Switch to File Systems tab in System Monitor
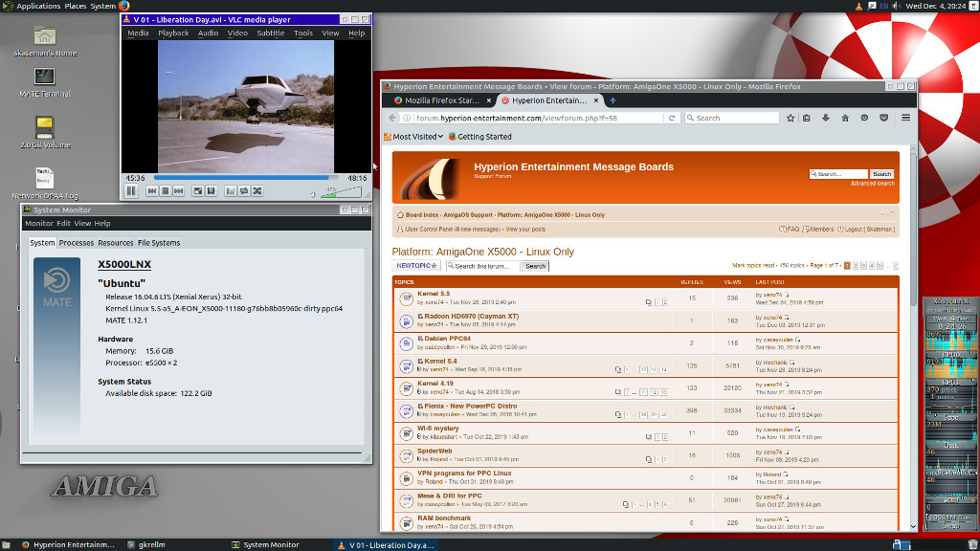 coord(159,243)
